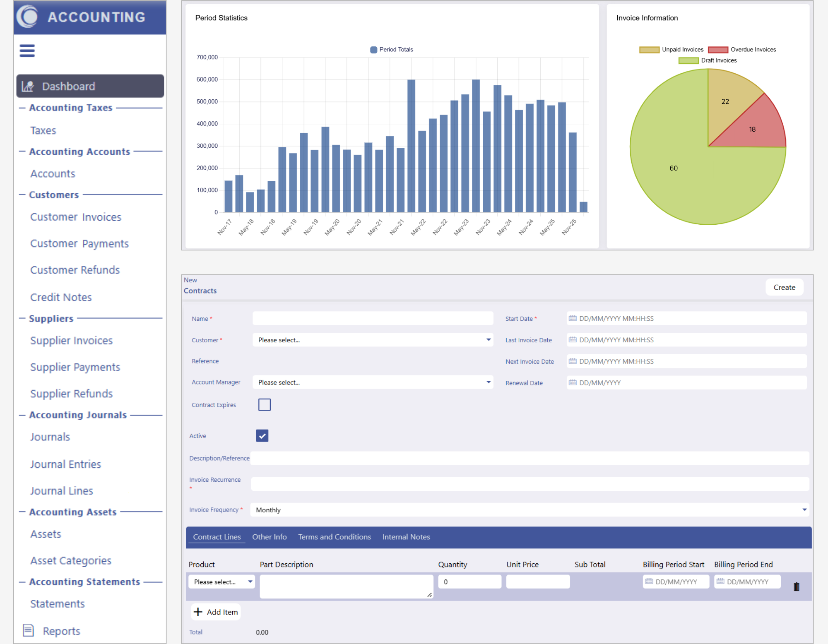The image size is (828, 644).
Task: Uncheck the Active checkbox
Action: (262, 435)
